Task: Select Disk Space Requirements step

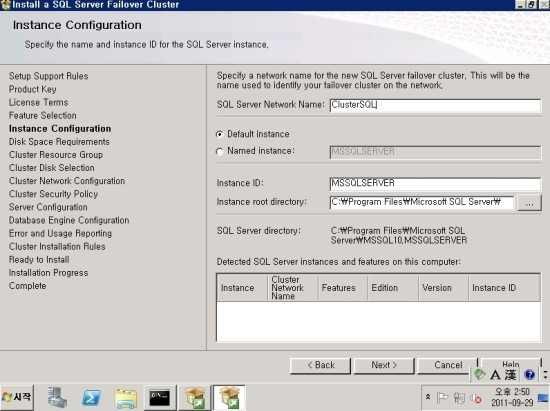Action: (x=59, y=142)
